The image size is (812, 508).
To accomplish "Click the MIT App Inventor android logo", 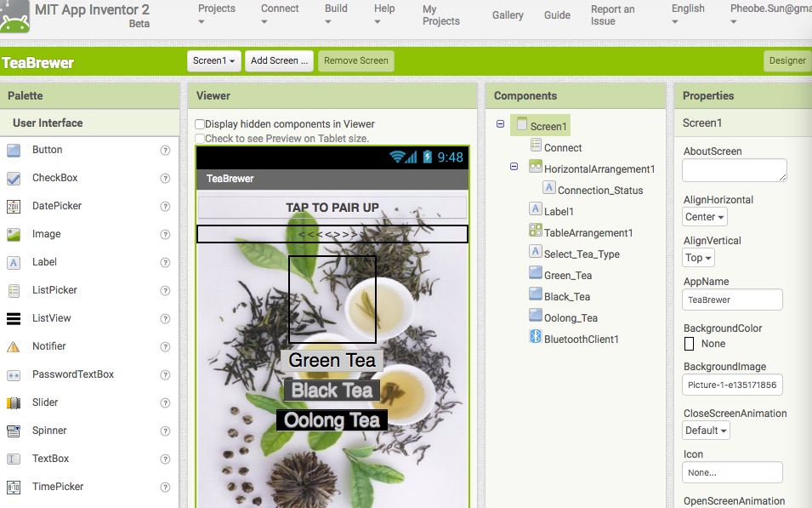I will pos(14,16).
